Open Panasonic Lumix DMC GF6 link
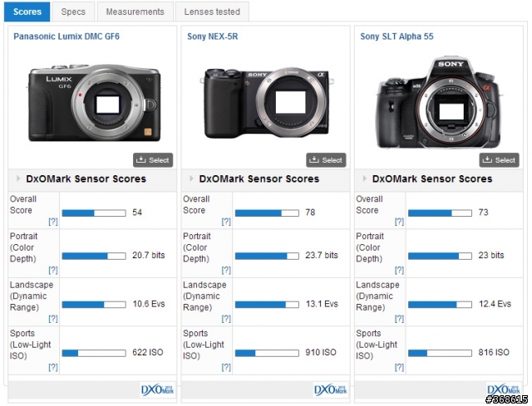The image size is (532, 406). pyautogui.click(x=66, y=37)
